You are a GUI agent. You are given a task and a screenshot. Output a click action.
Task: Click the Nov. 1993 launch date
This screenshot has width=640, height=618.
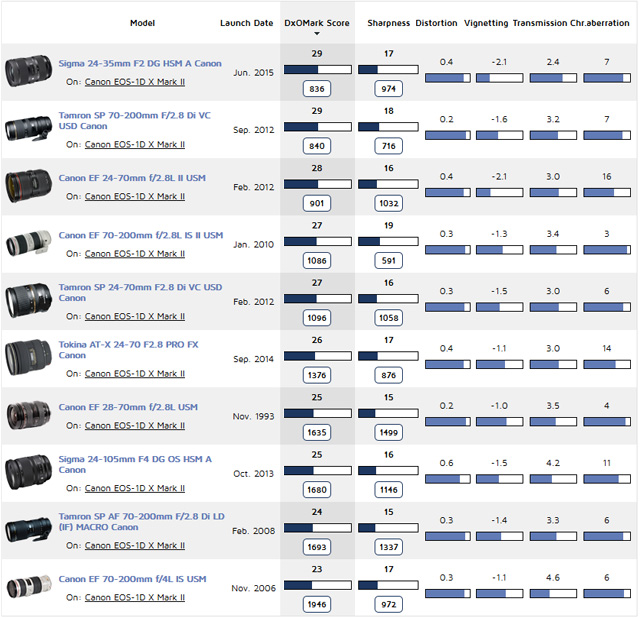coord(253,416)
